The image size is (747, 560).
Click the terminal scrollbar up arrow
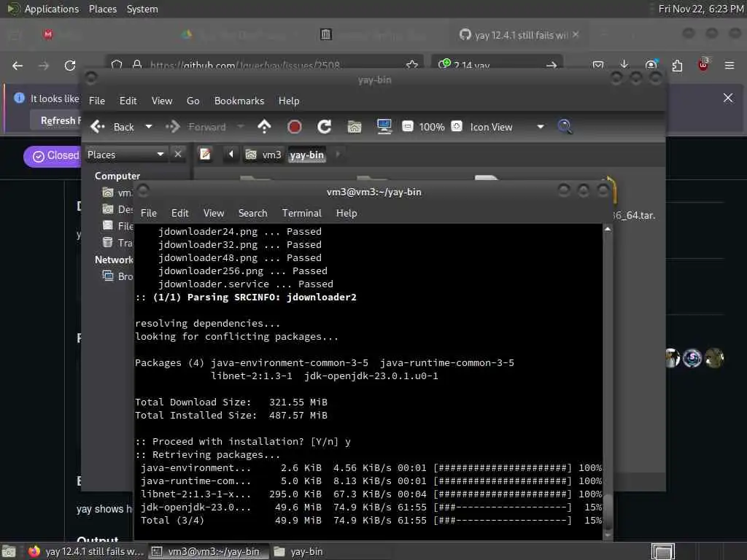[x=608, y=229]
